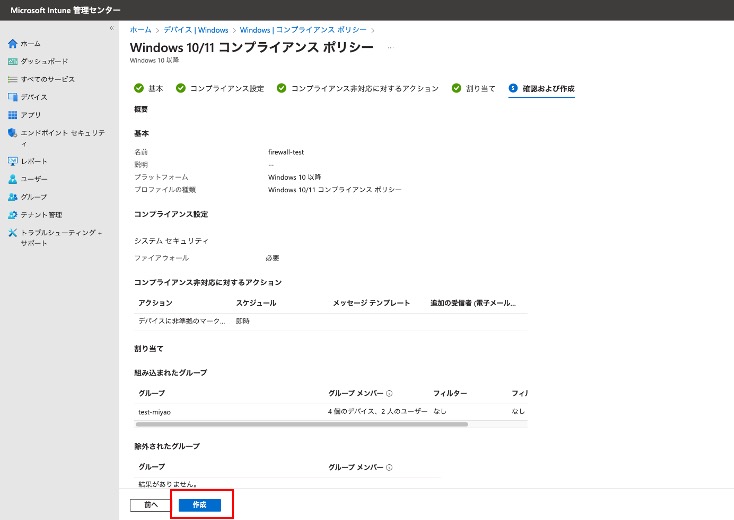Click the アクション column header
The image size is (734, 520).
[x=155, y=303]
